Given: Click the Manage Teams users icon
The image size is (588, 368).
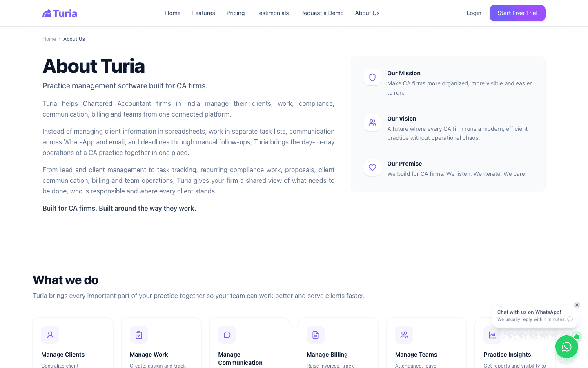Looking at the screenshot, I should 404,335.
